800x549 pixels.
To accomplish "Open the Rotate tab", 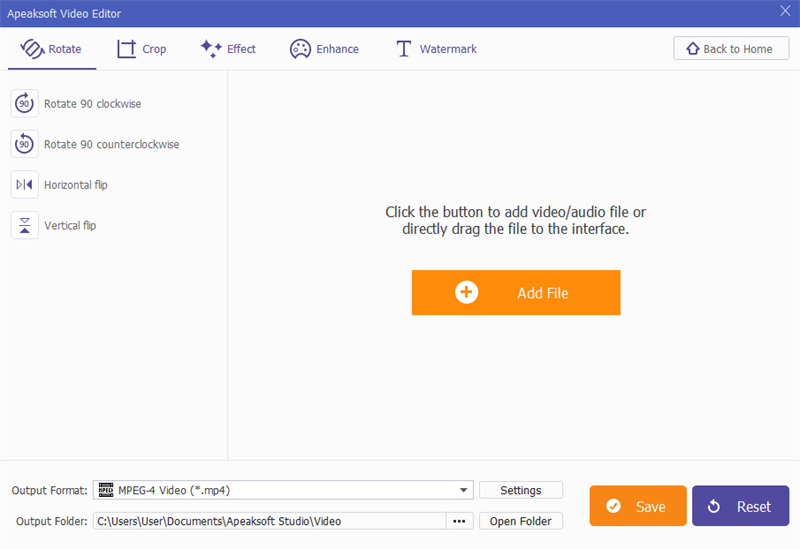I will pyautogui.click(x=52, y=49).
